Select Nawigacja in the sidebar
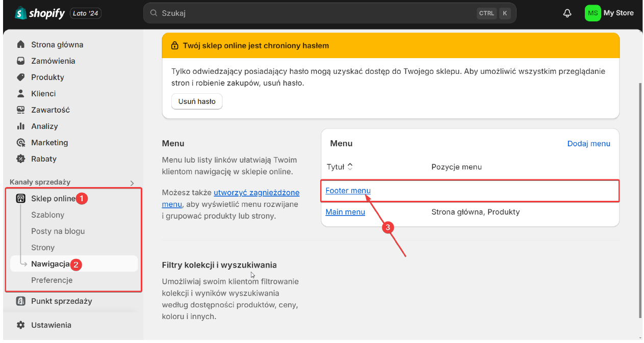This screenshot has height=343, width=644. tap(50, 263)
